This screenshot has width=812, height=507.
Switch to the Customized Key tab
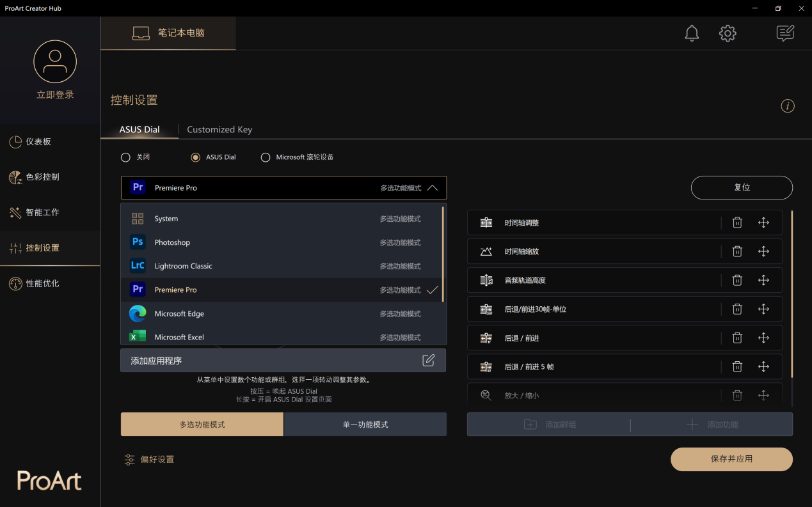tap(219, 129)
